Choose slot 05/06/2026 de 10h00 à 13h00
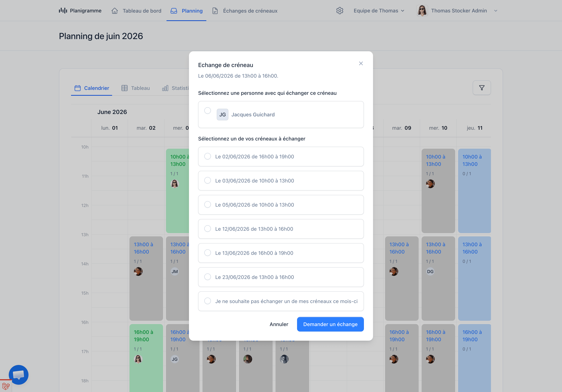This screenshot has width=562, height=392. 281,205
